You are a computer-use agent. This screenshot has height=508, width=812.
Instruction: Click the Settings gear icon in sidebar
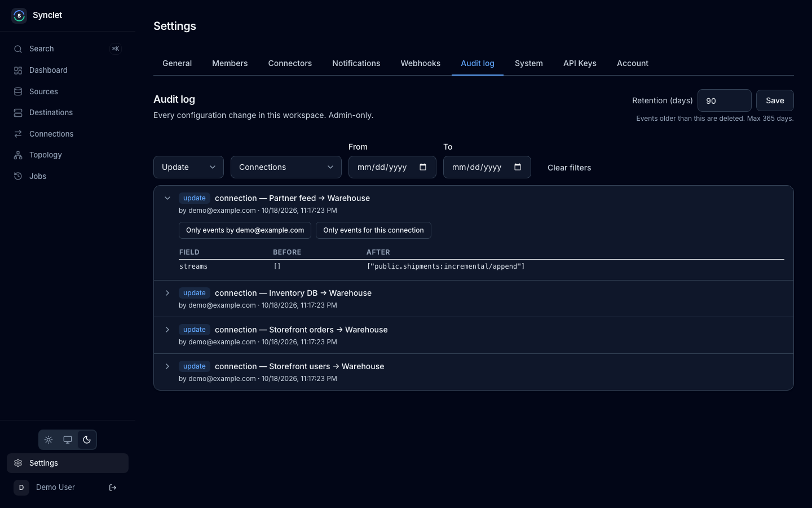coord(18,463)
